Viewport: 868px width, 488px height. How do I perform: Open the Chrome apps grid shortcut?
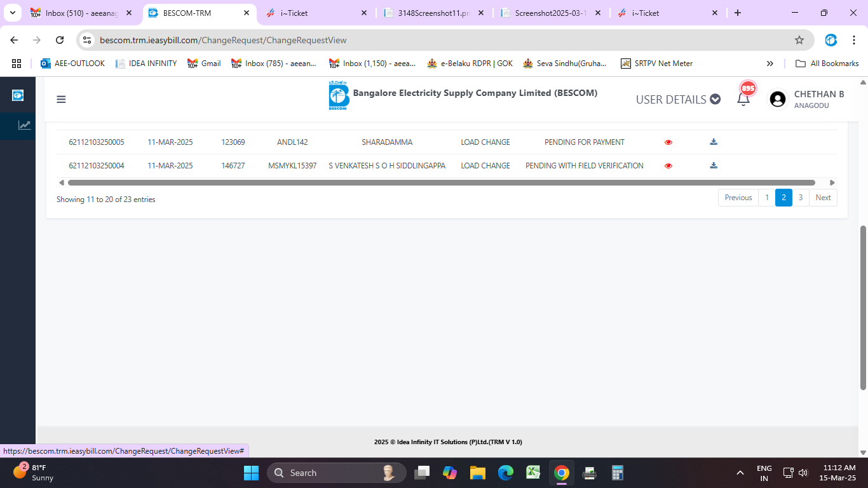tap(17, 64)
